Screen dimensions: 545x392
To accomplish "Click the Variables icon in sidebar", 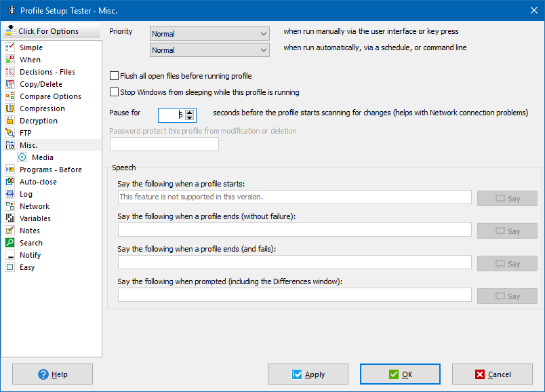I will point(9,218).
